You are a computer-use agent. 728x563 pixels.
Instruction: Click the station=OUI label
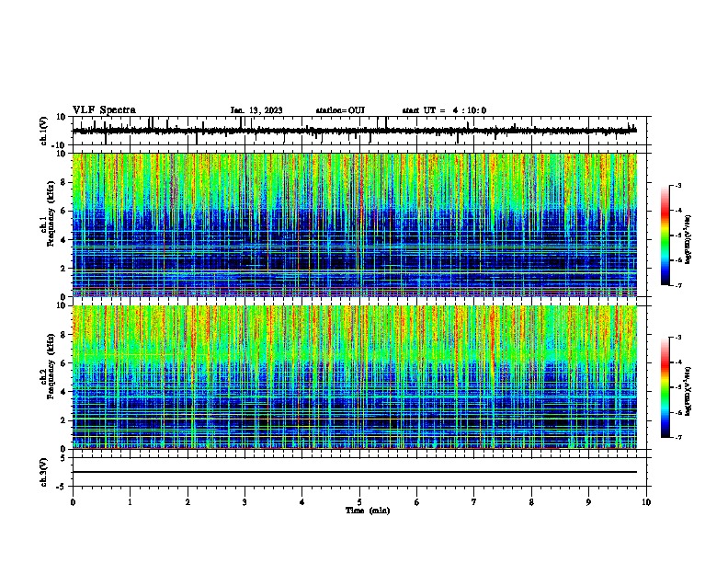point(340,110)
